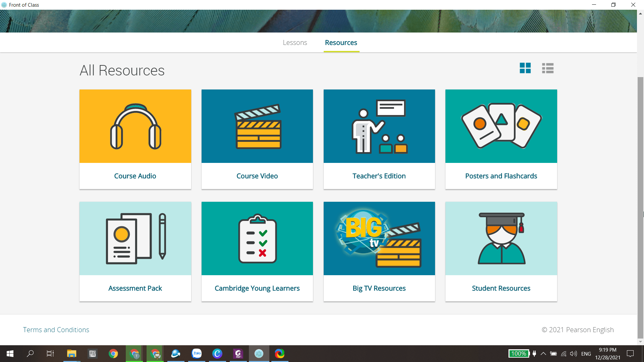Launch Zalo from the taskbar
644x362 pixels.
(197, 354)
